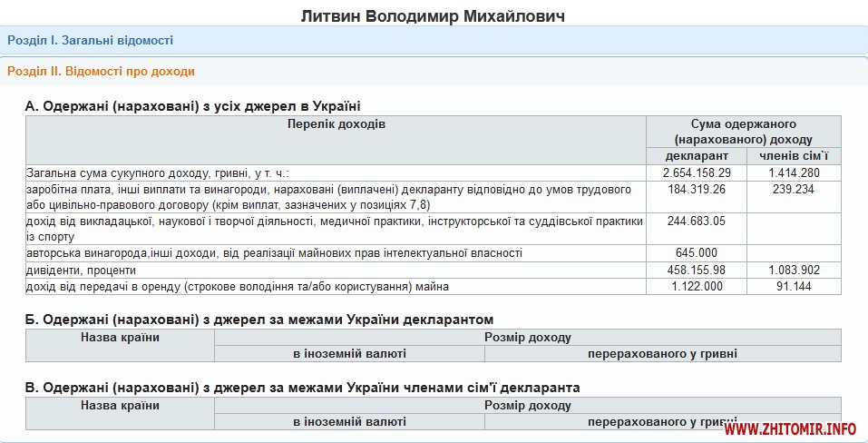
Task: Select the rental income value 1.122.000
Action: pyautogui.click(x=696, y=287)
